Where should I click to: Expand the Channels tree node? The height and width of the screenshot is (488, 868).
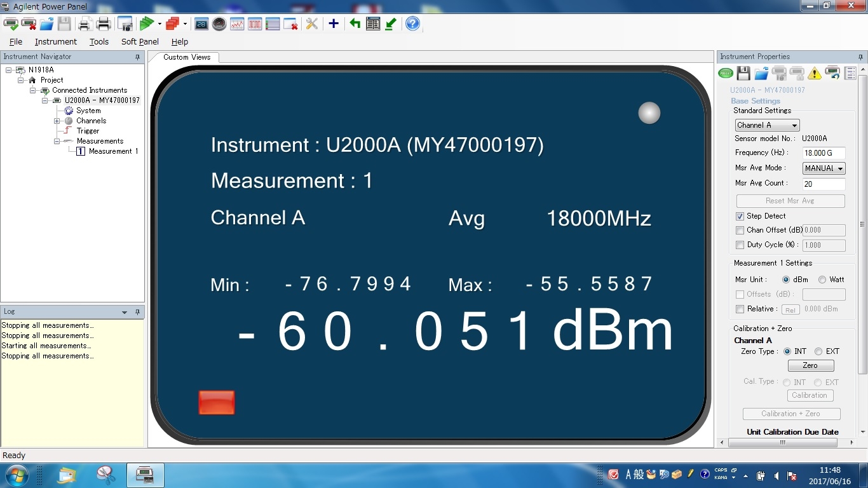57,121
